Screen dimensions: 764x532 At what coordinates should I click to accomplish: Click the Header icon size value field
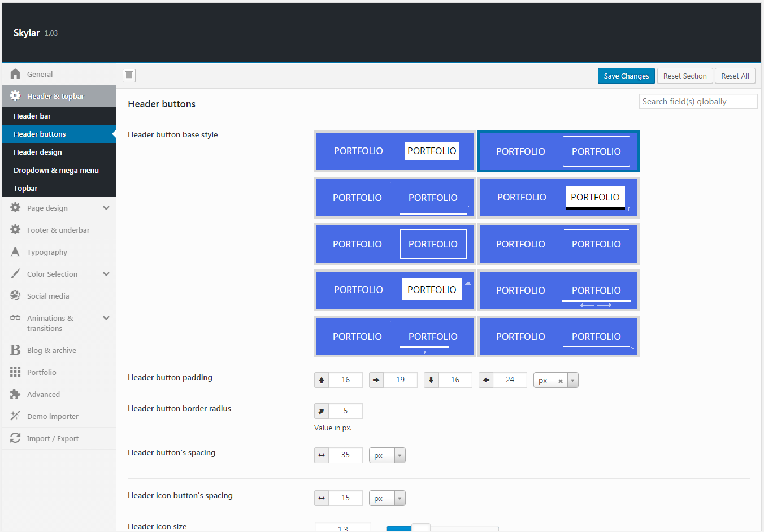click(343, 527)
